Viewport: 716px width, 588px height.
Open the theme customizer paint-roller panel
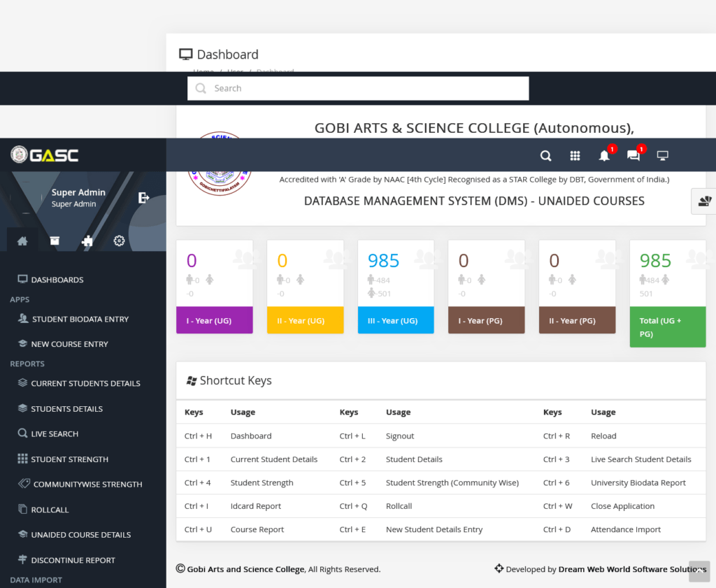pyautogui.click(x=705, y=201)
